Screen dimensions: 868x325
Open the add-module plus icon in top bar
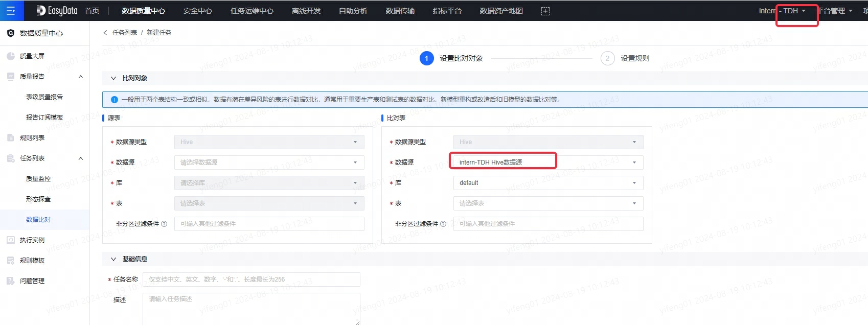[x=545, y=11]
